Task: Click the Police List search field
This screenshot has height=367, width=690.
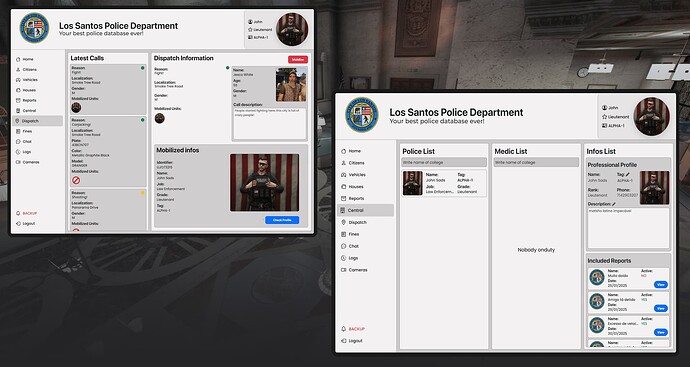Action: [x=444, y=162]
